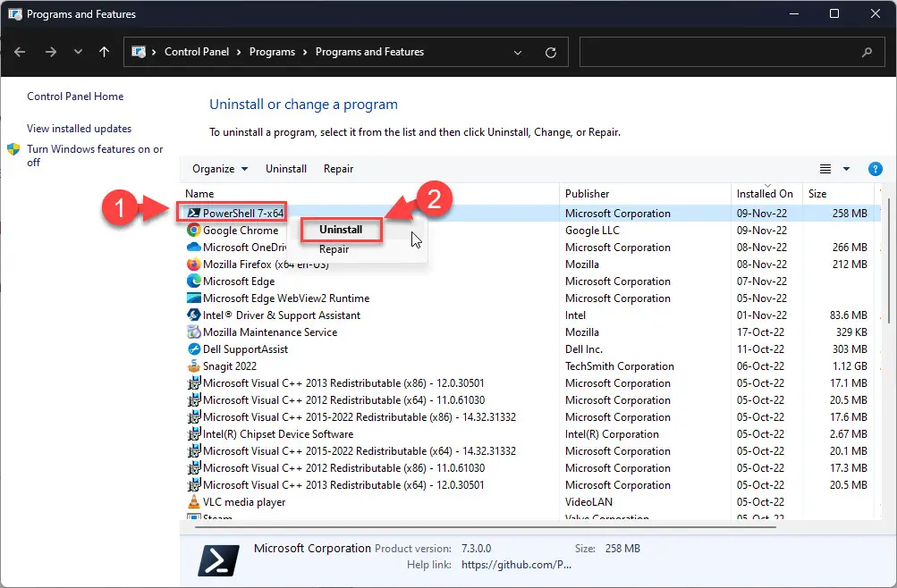Click inside the search box
Screen dimensions: 897x588
(724, 52)
